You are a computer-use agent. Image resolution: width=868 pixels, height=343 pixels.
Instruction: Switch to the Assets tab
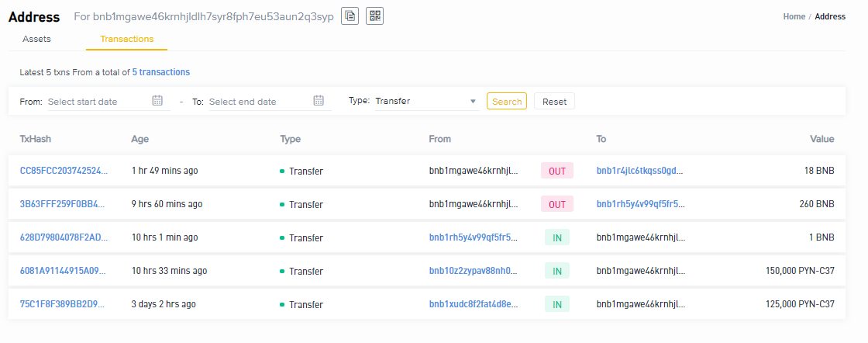tap(36, 39)
